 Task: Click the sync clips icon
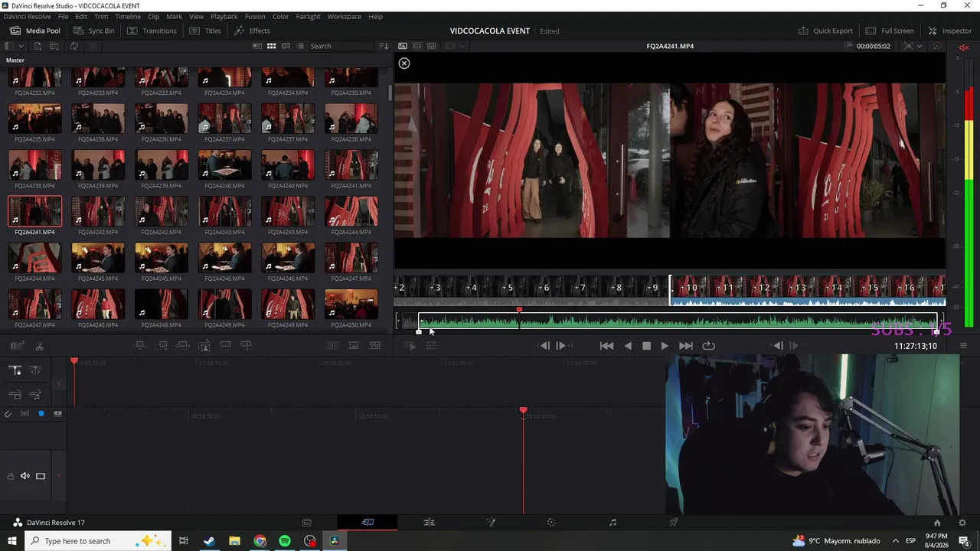[73, 46]
